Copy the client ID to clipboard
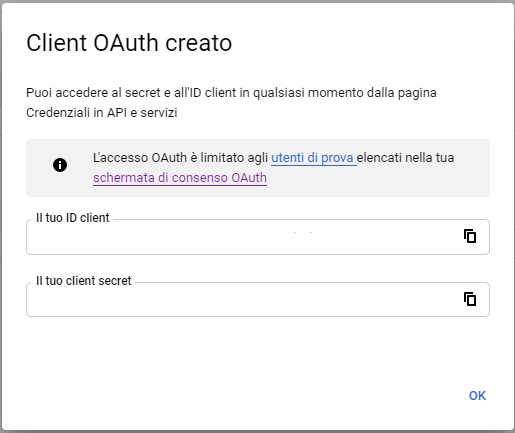 (x=470, y=236)
